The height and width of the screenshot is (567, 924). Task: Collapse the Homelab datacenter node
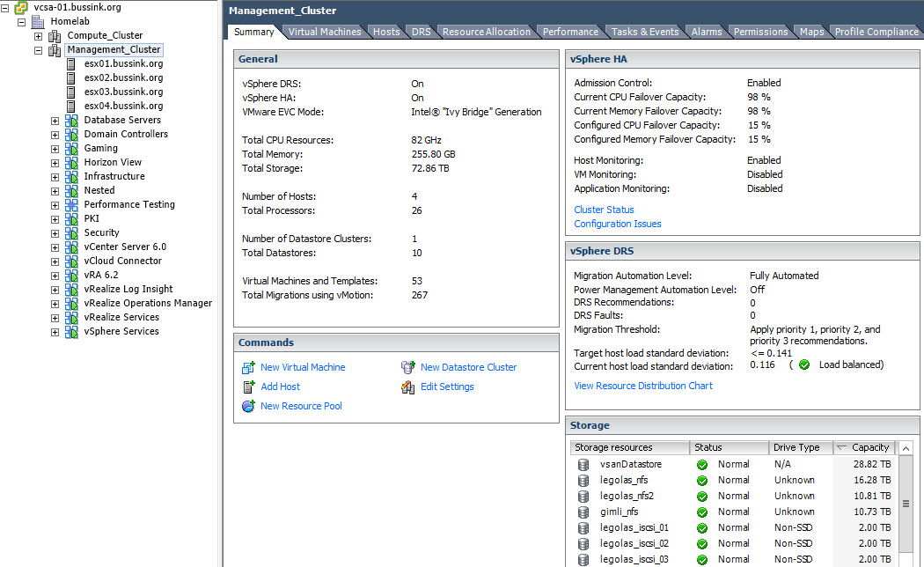22,22
